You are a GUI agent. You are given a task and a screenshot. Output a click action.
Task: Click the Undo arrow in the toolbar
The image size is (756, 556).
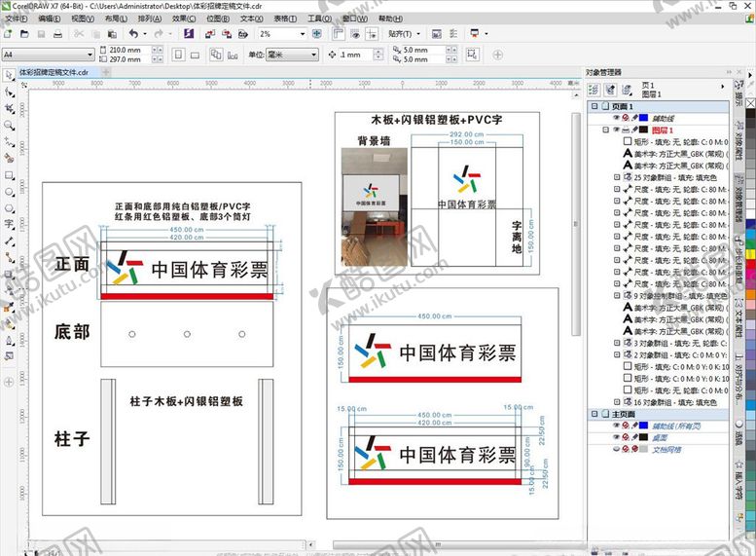pos(133,34)
